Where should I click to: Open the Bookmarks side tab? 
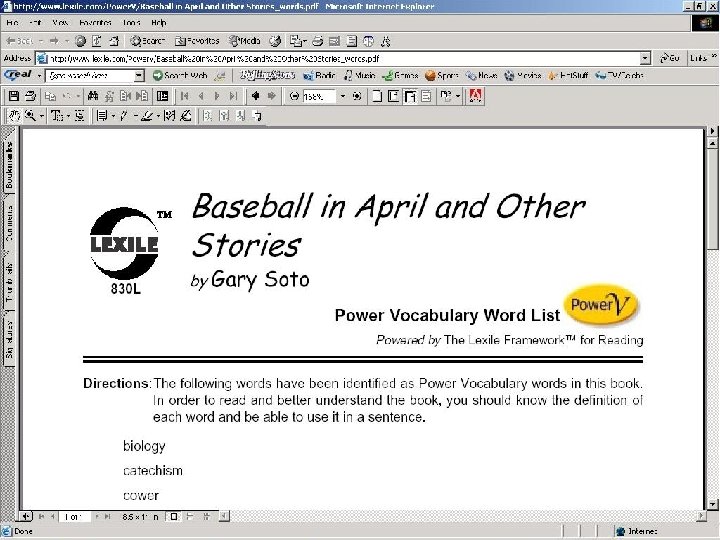pyautogui.click(x=9, y=164)
